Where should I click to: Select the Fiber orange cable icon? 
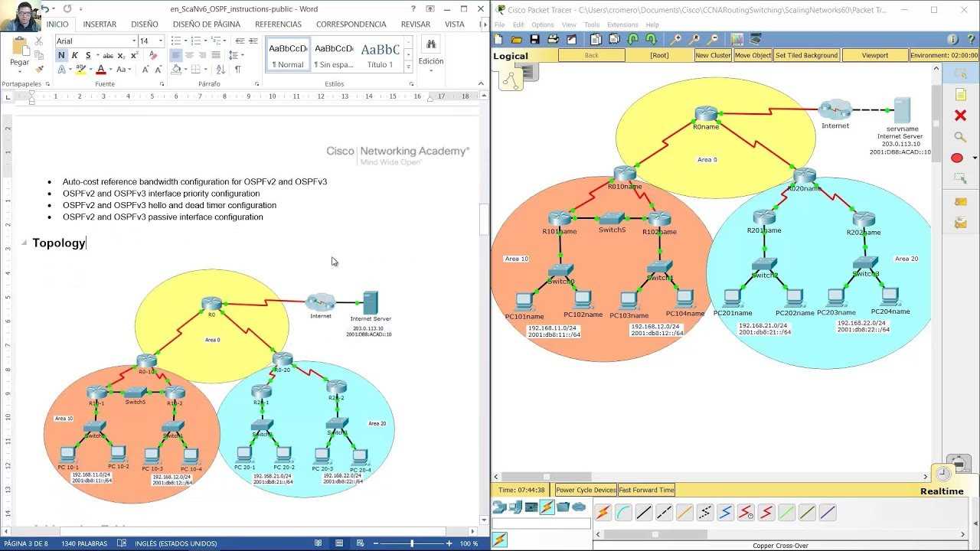pos(684,513)
